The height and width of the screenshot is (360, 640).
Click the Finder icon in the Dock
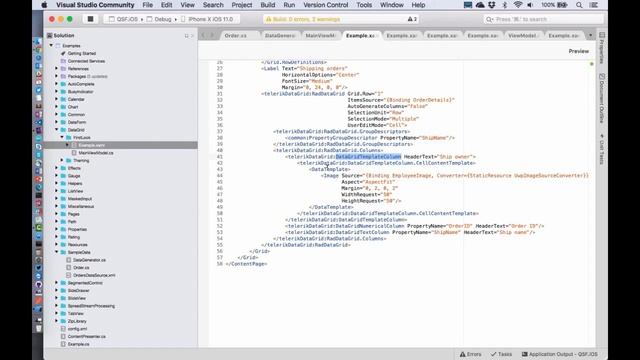[x=38, y=42]
